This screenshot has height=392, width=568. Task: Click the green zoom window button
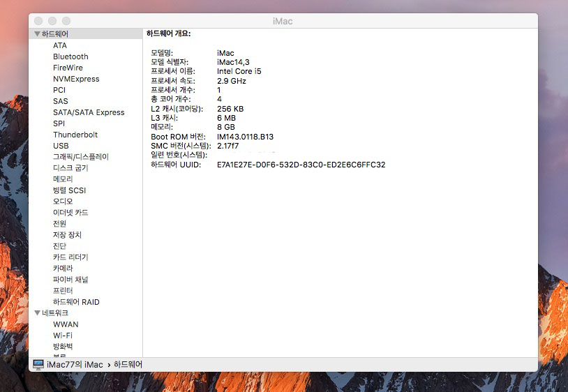tap(66, 22)
